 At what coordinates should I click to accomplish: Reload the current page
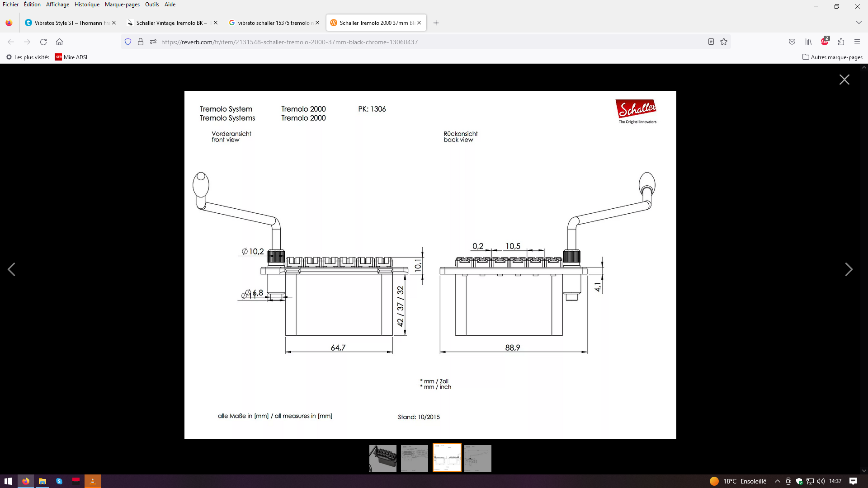[x=43, y=42]
